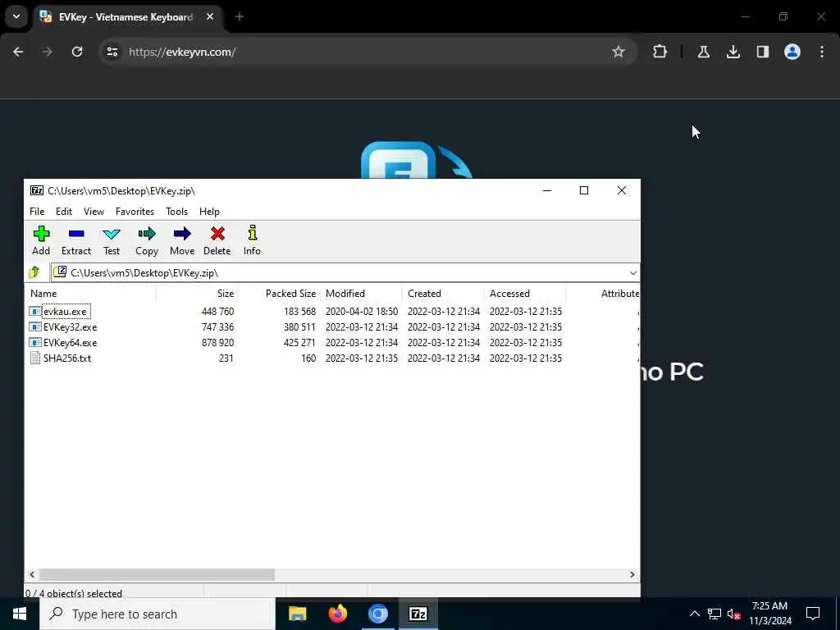View site information icon in address bar

click(x=112, y=52)
